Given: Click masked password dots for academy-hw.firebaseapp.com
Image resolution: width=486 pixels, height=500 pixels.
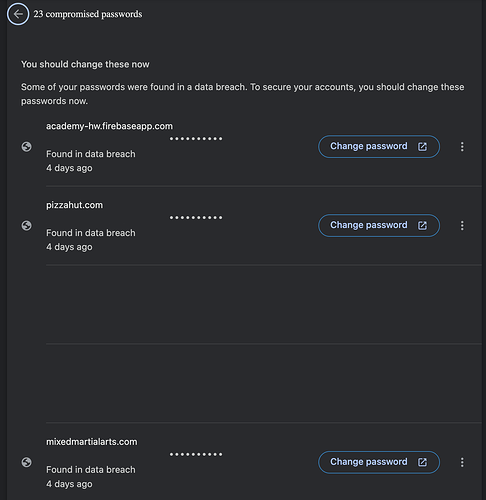Looking at the screenshot, I should pyautogui.click(x=196, y=139).
